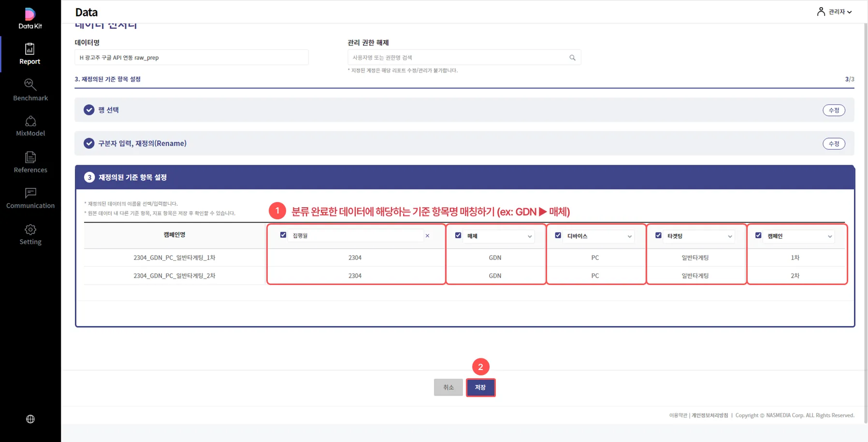Click the checkmark icon beside 행 선택

tap(89, 110)
